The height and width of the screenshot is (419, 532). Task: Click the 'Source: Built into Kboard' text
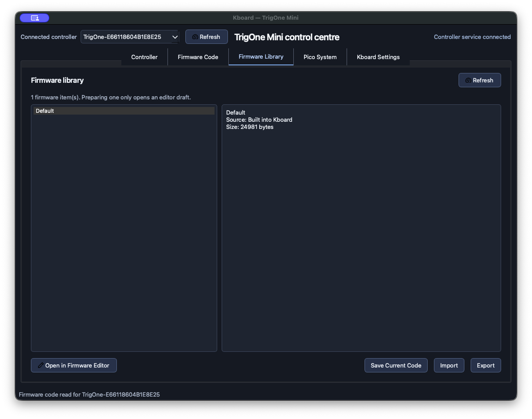(x=259, y=120)
